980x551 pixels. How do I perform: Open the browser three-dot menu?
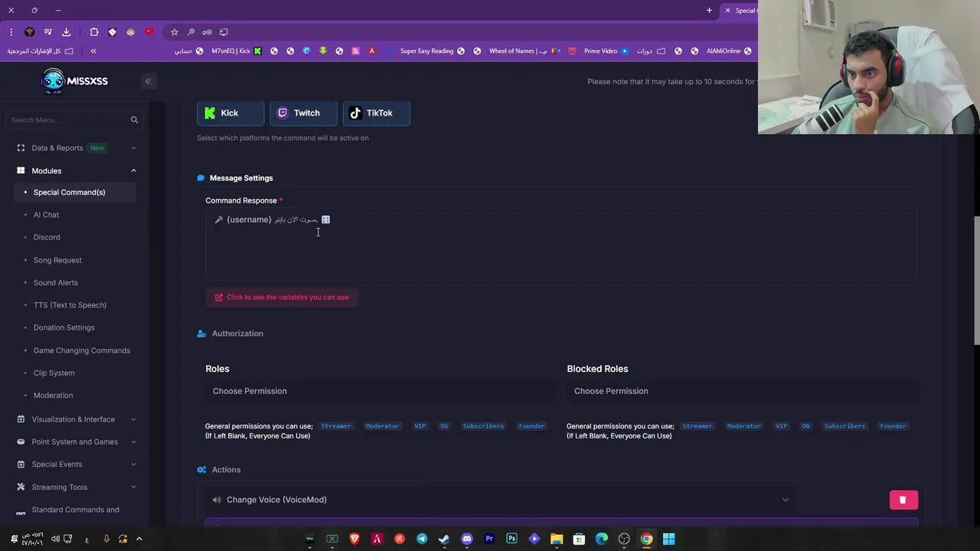pyautogui.click(x=11, y=32)
